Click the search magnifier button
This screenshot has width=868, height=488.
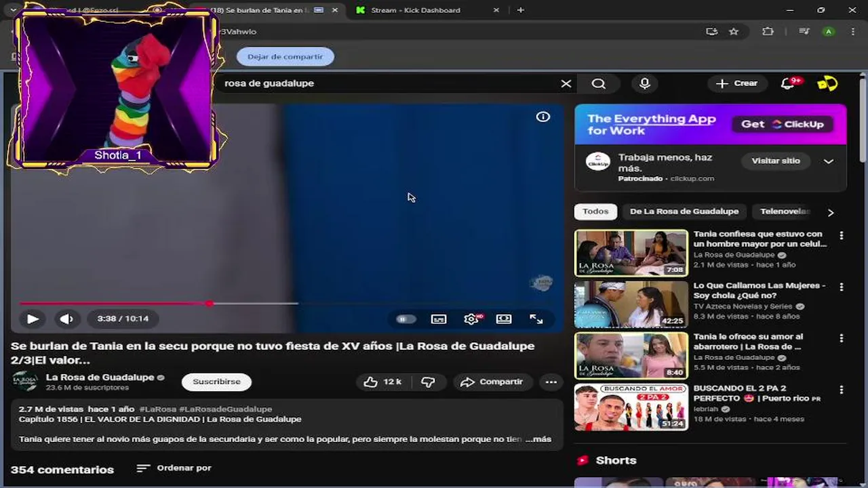pos(599,83)
